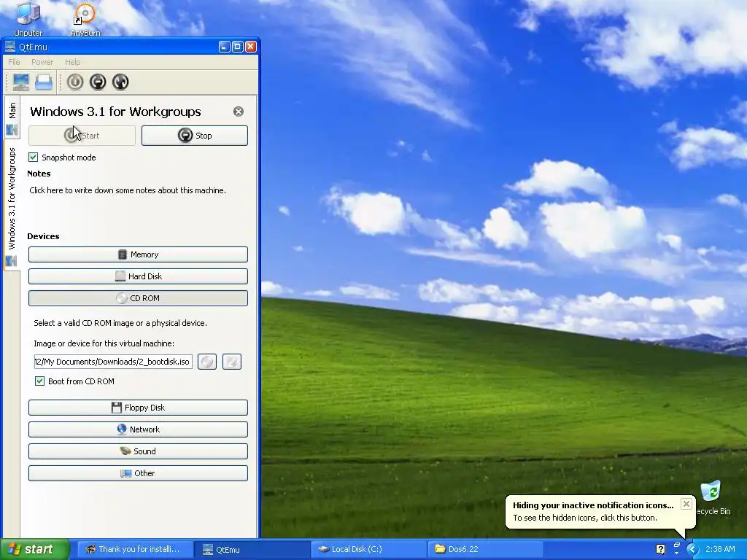This screenshot has height=560, width=747.
Task: Close the notification balloon tip
Action: 686,504
